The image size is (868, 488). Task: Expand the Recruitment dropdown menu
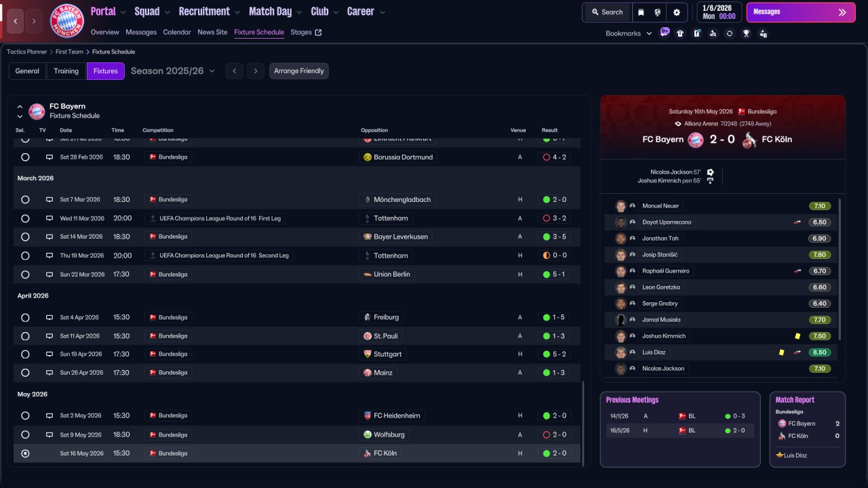[x=236, y=12]
